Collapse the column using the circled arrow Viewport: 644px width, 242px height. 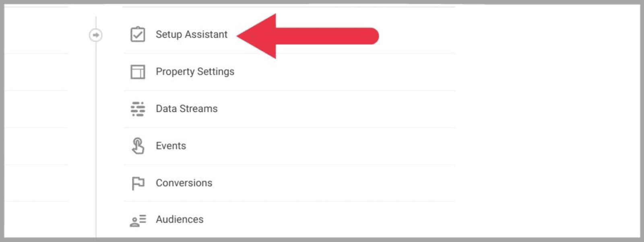click(x=96, y=35)
